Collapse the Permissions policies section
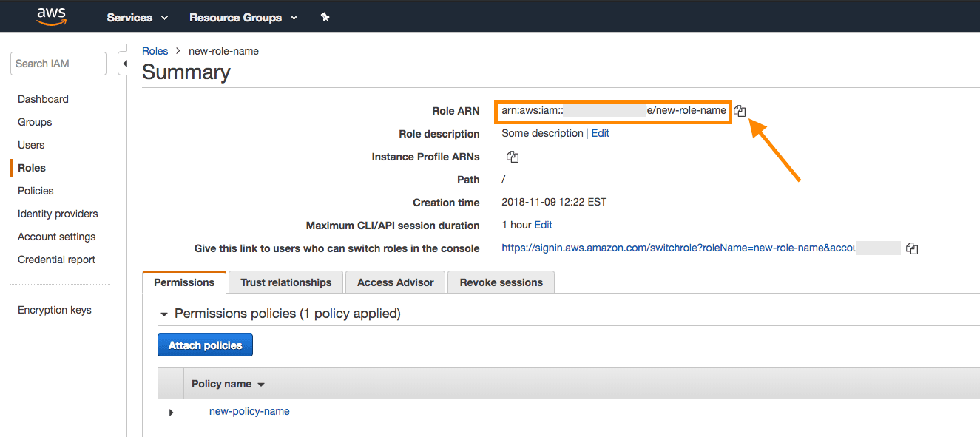The height and width of the screenshot is (437, 980). pos(164,314)
